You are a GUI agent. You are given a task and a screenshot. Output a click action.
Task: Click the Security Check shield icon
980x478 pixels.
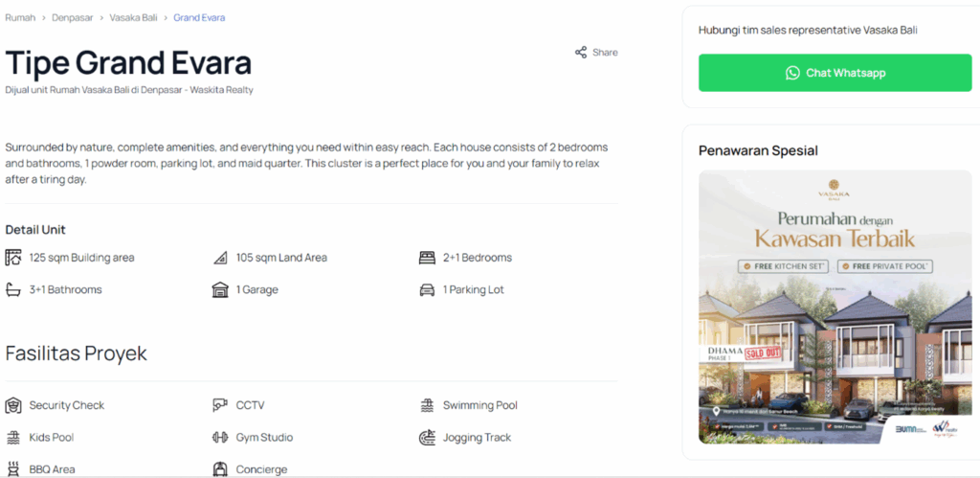pyautogui.click(x=13, y=405)
